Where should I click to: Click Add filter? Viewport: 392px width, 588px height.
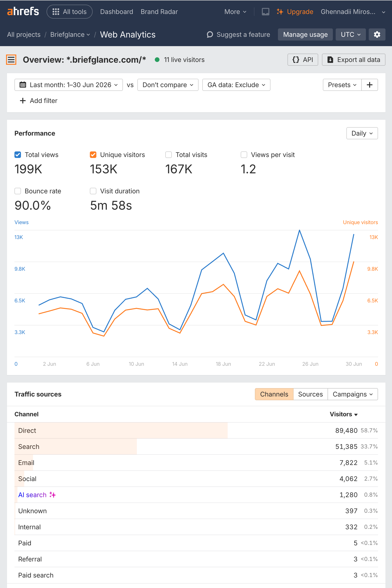(38, 101)
